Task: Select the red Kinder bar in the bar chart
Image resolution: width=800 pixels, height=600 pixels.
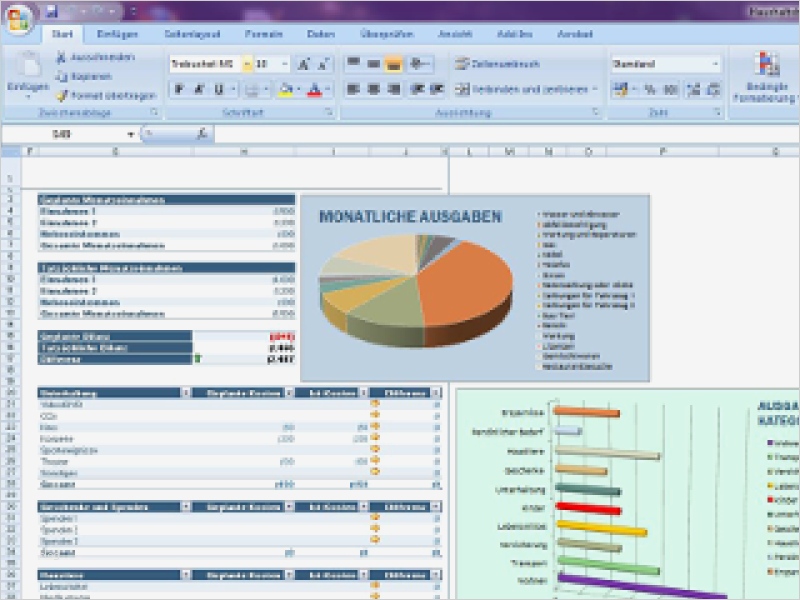Action: (x=588, y=508)
